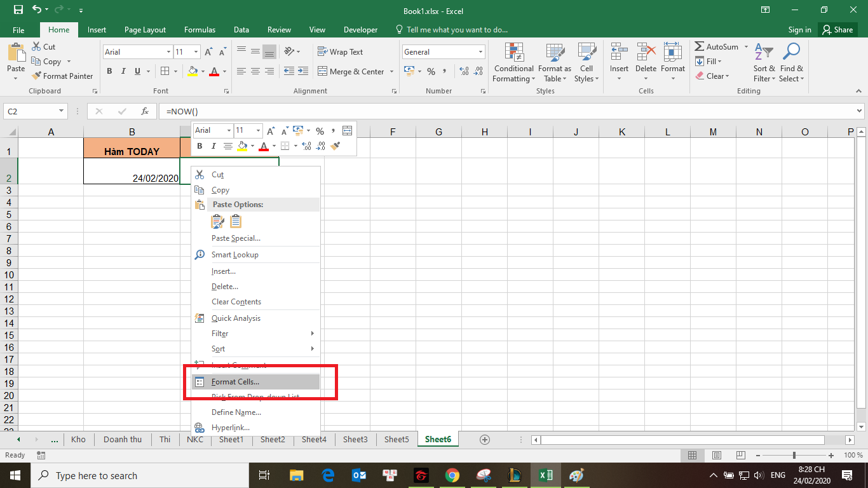Toggle Italic in the ribbon Font group
Image resolution: width=868 pixels, height=488 pixels.
click(x=123, y=72)
